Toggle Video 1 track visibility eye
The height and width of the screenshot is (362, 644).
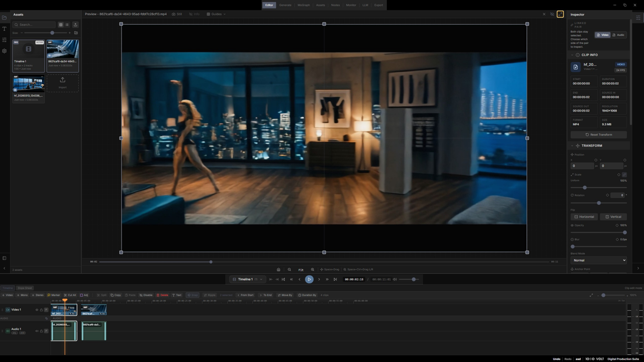(x=37, y=310)
